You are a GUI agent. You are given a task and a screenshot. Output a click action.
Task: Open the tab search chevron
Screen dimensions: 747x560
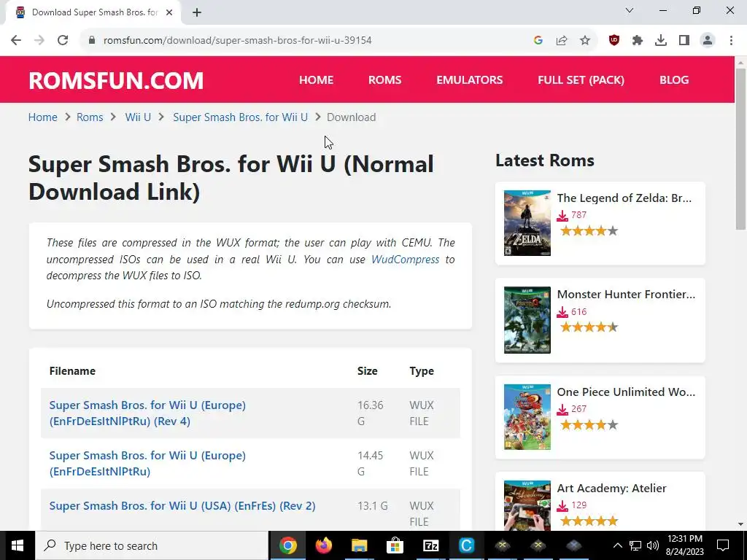630,10
